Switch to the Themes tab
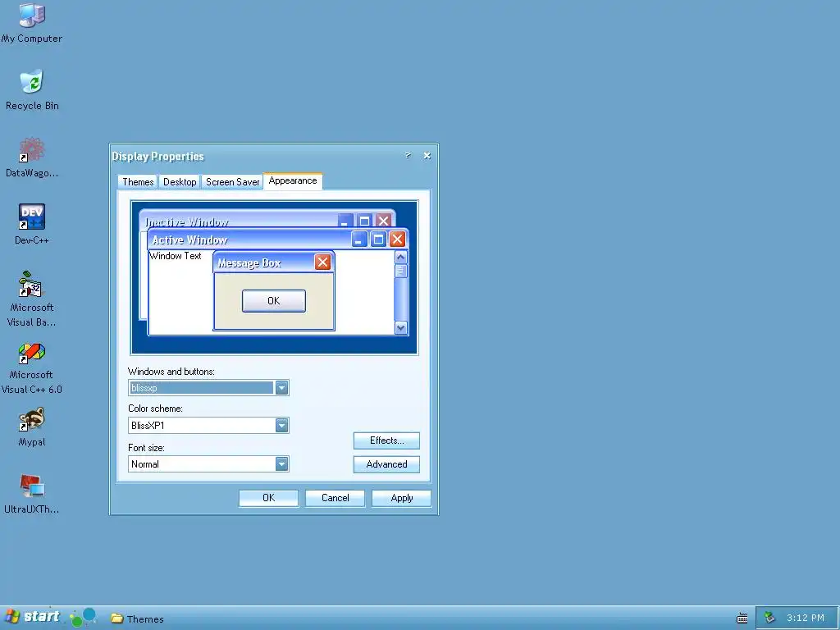Image resolution: width=840 pixels, height=630 pixels. [138, 181]
